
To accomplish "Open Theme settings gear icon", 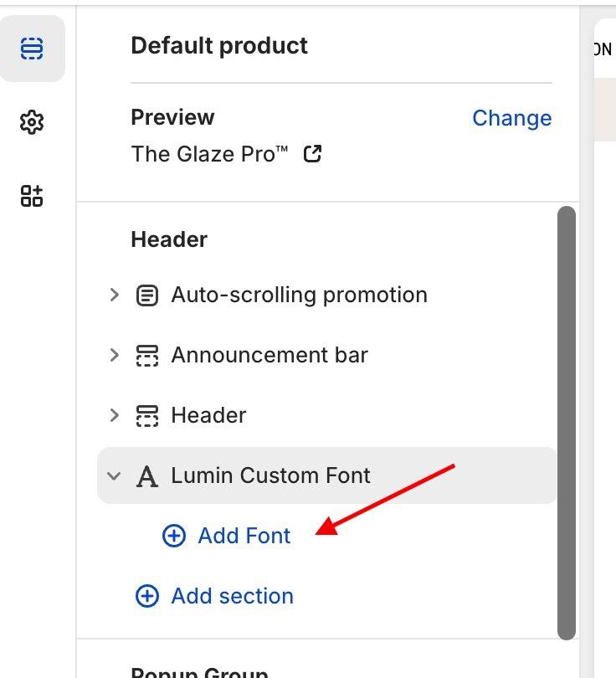I will [x=32, y=122].
